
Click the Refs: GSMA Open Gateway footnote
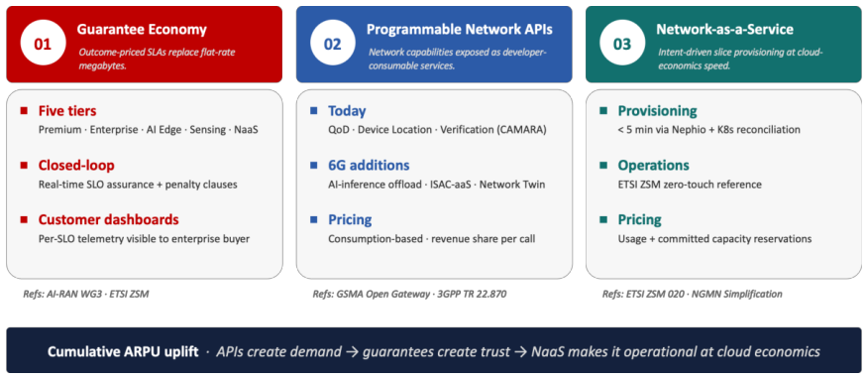pos(409,295)
